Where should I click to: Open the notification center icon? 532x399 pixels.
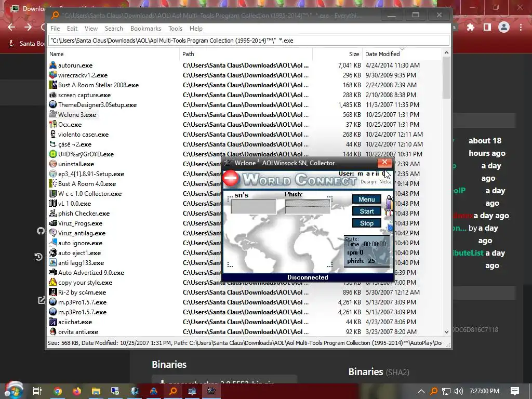pos(515,391)
